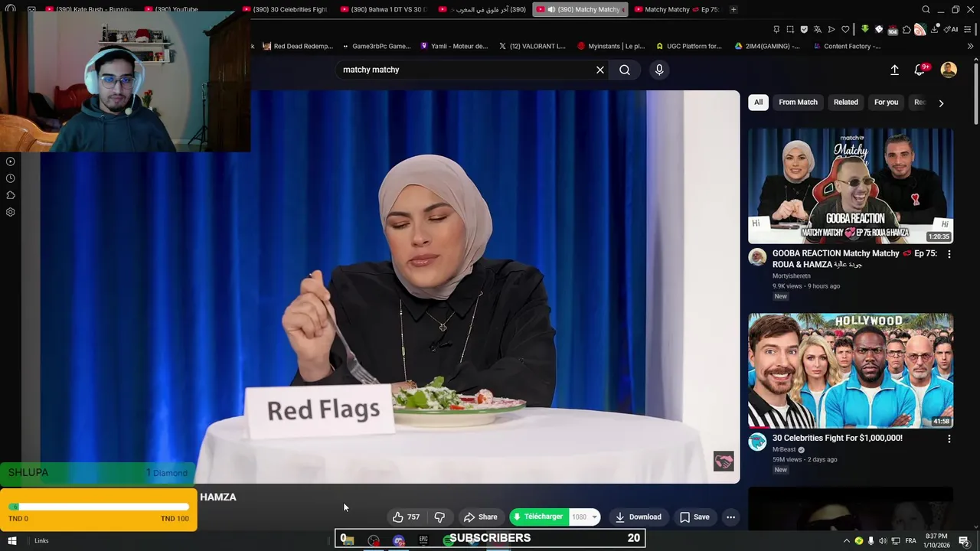Switch to "Matchy Matchy Ep 75" tab

[675, 9]
